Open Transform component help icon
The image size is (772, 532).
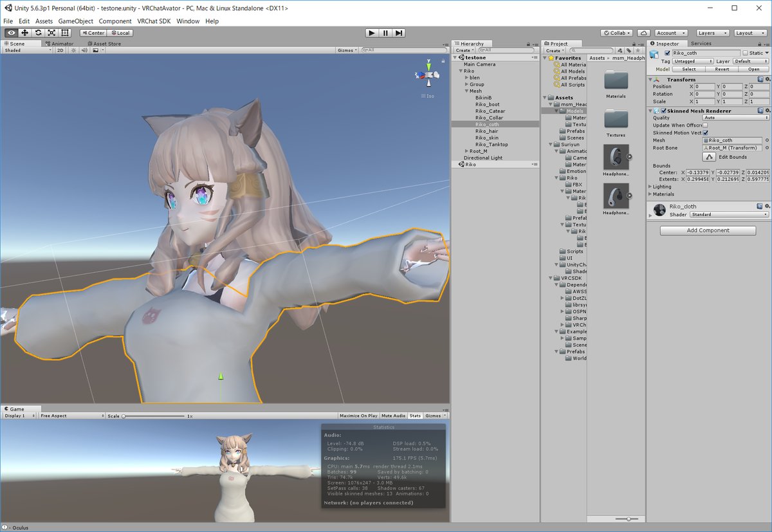point(760,79)
